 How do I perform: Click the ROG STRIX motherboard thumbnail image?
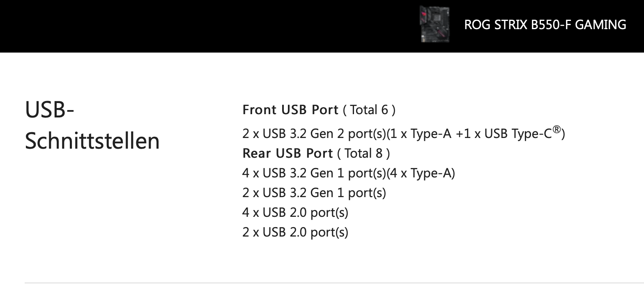click(435, 24)
